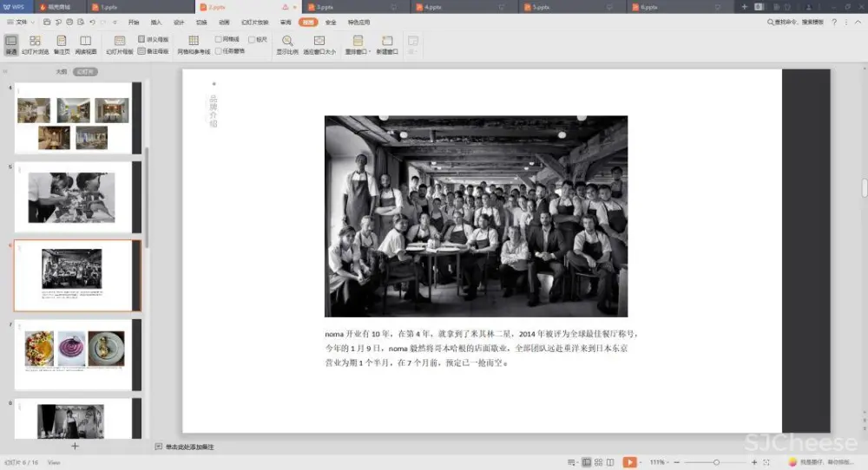This screenshot has height=470, width=868.
Task: Open the Security (安全) ribbon tab
Action: pos(331,23)
